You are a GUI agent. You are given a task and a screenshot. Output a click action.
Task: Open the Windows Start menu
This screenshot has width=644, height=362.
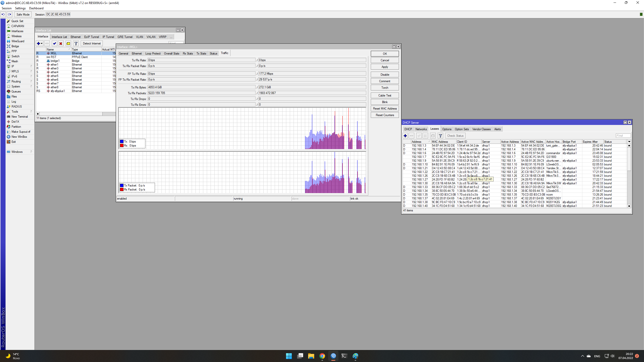[289, 356]
